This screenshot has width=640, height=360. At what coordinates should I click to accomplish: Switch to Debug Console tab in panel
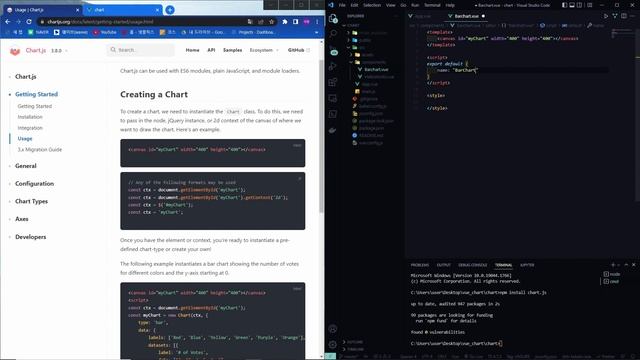tap(473, 265)
